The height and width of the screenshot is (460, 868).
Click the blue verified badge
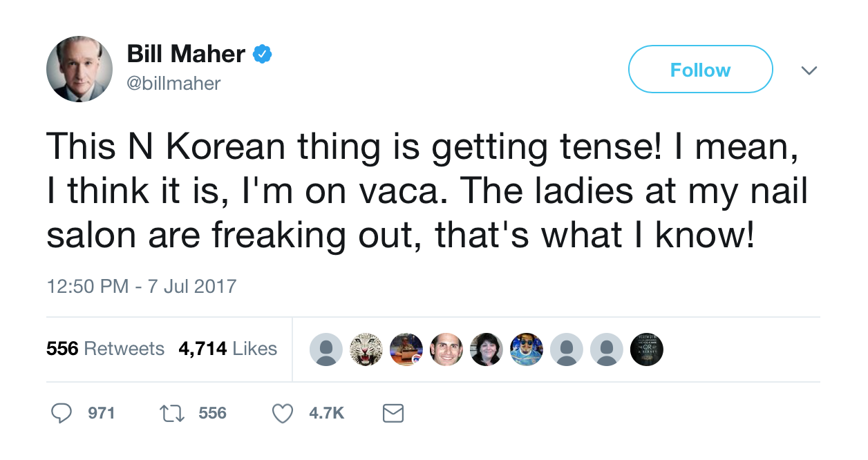(261, 54)
